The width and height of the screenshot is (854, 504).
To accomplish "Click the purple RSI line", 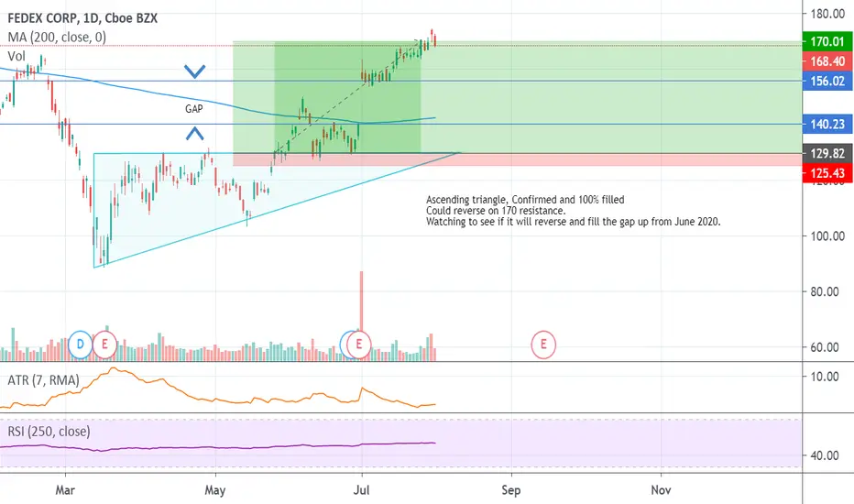I will (218, 447).
